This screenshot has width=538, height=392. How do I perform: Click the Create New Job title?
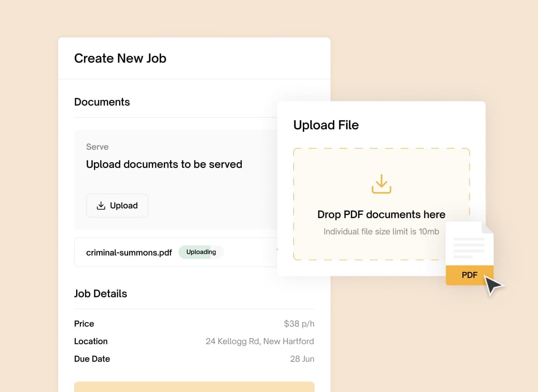point(120,59)
